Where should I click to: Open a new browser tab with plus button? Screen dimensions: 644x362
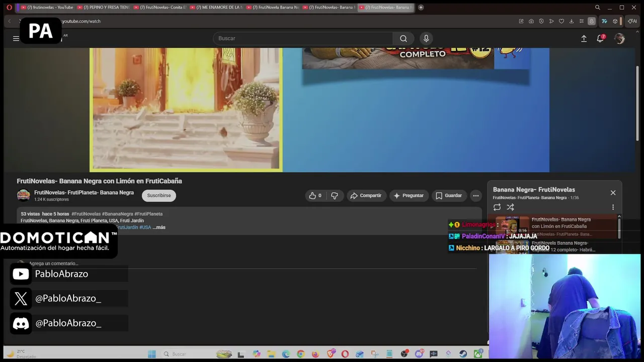tap(421, 7)
